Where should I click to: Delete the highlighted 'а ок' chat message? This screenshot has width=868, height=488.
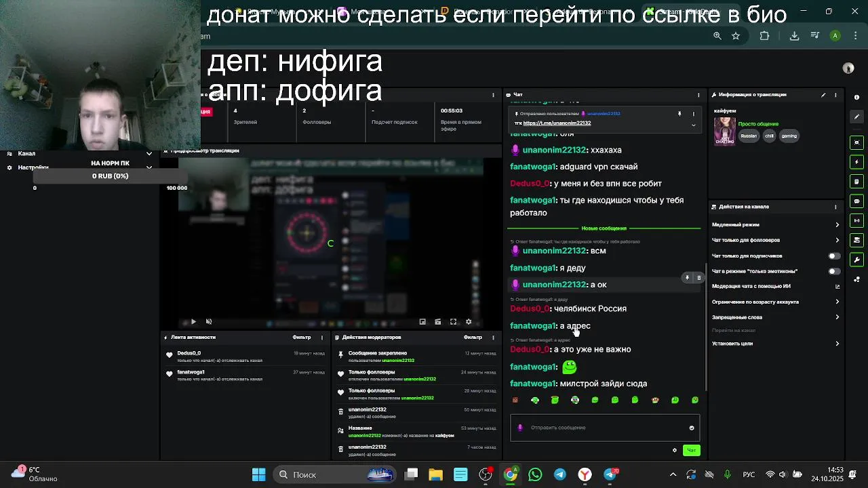(698, 278)
